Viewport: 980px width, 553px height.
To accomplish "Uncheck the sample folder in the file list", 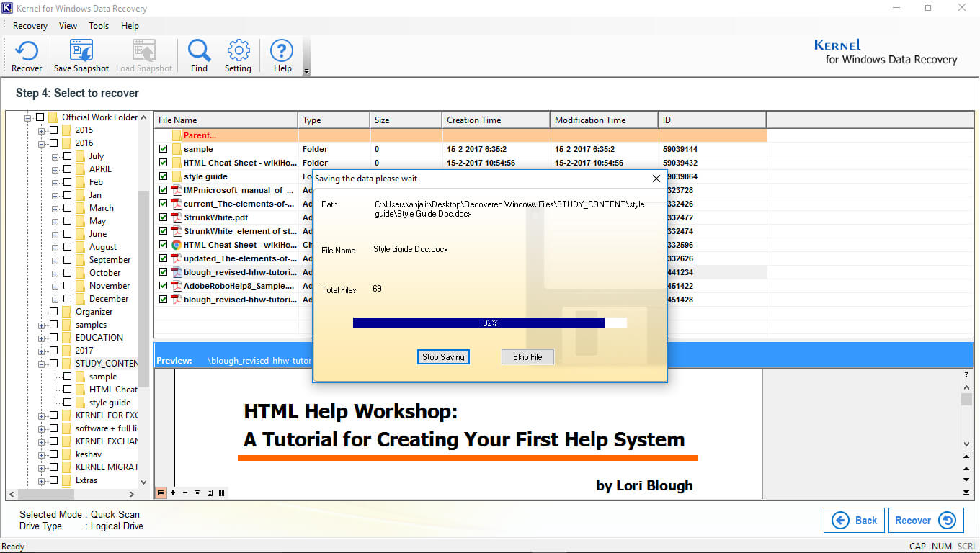I will (x=162, y=149).
